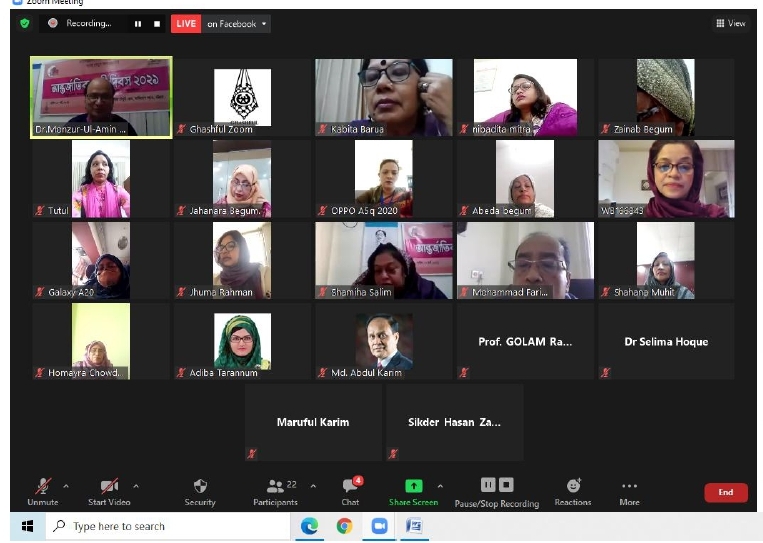763x543 pixels.
Task: Click pause icon above Pause/Stop Recording
Action: tap(488, 485)
